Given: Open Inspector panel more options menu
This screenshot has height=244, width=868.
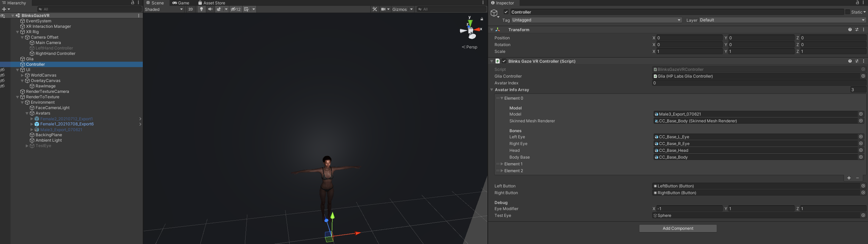Looking at the screenshot, I should 864,3.
